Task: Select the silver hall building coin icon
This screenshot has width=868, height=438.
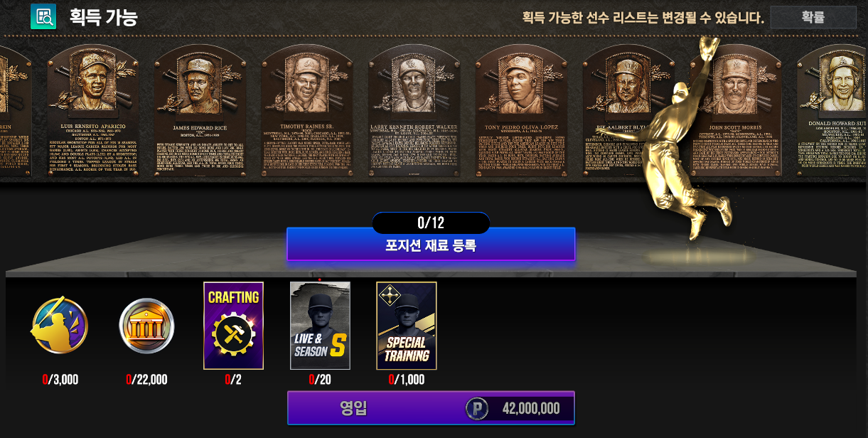Action: click(x=146, y=326)
